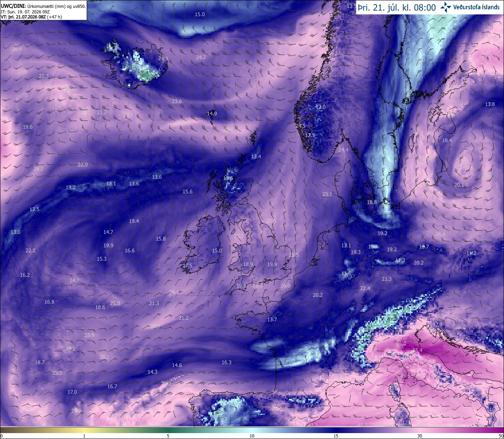Select the forecast time label Þri. 21. júl. kl. 08:00
The height and width of the screenshot is (439, 504).
pos(397,7)
